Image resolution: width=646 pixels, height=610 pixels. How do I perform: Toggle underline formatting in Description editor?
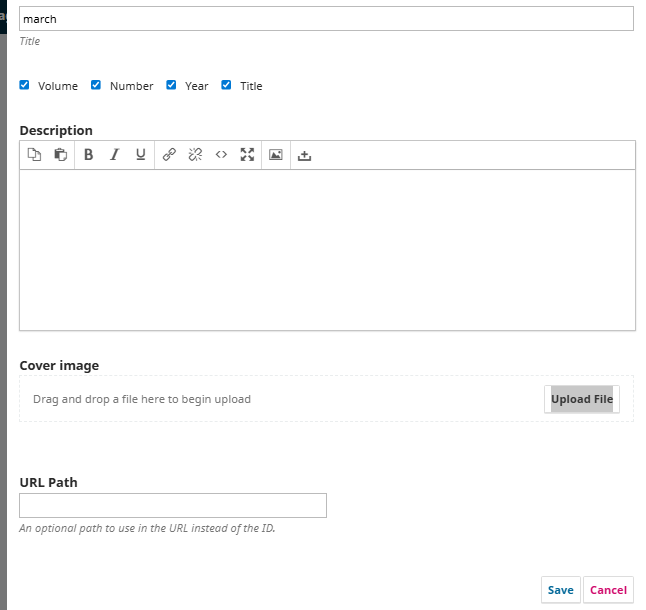click(140, 155)
